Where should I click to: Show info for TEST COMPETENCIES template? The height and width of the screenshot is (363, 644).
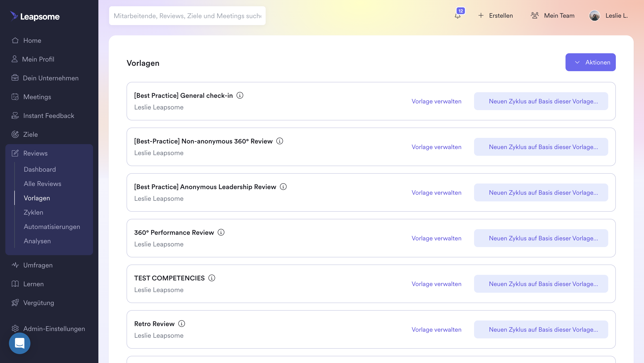(212, 278)
